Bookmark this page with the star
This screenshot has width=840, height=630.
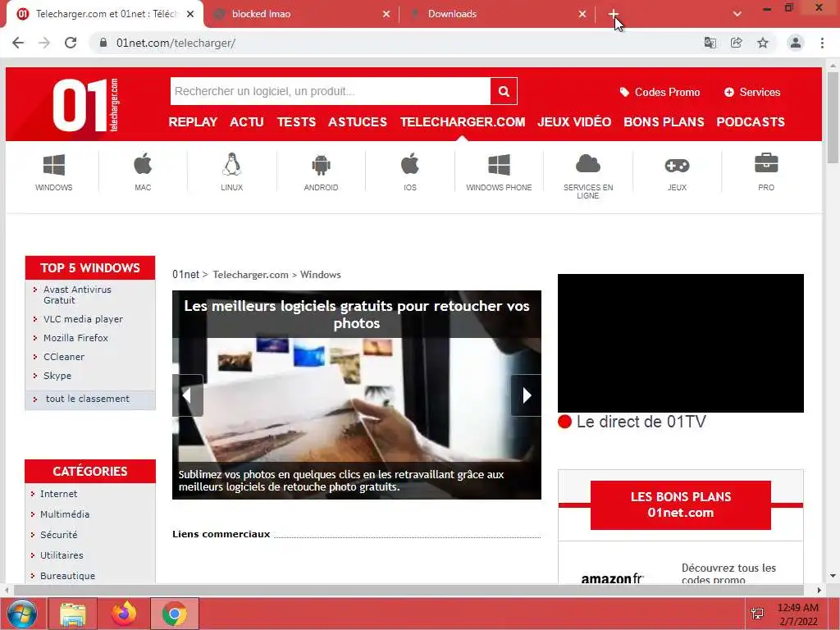click(763, 43)
